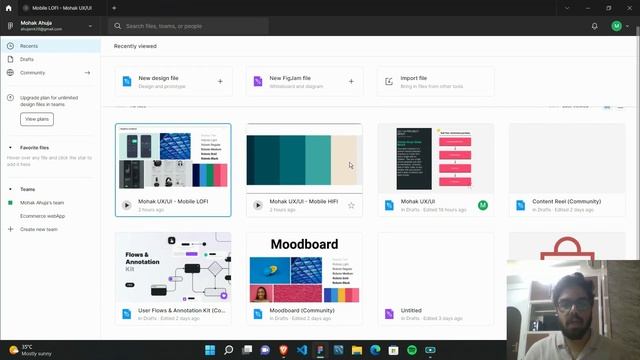Open the Mohak UX/UI - Mobile LOFI thumbnail
Screen dimensions: 640x360
[173, 158]
